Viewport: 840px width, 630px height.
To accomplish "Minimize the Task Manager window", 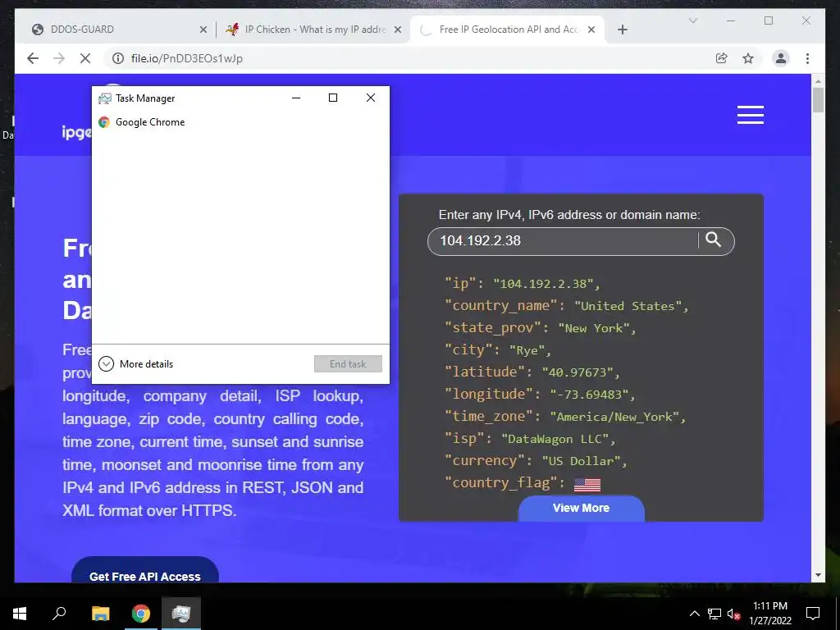I will tap(295, 98).
